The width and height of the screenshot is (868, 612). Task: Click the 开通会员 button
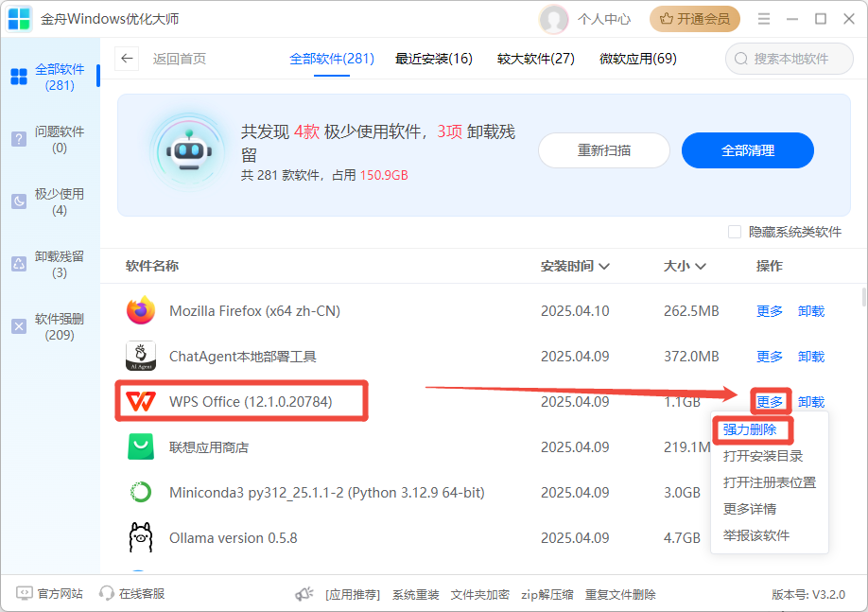pos(695,19)
